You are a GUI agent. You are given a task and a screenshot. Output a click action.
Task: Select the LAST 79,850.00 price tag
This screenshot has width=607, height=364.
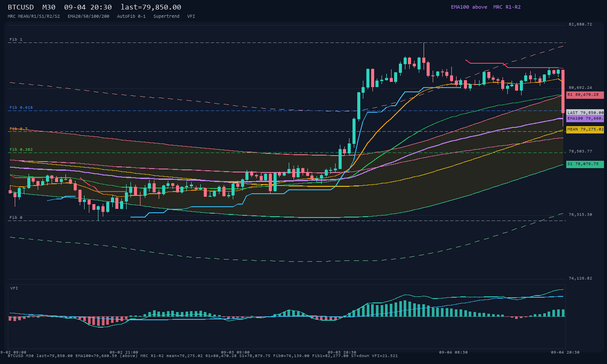tap(585, 112)
